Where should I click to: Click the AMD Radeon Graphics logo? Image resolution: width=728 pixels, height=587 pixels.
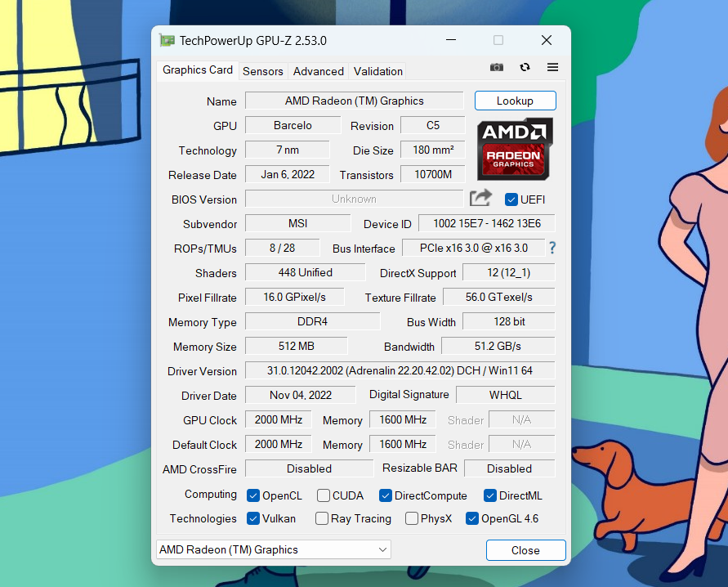pyautogui.click(x=515, y=149)
